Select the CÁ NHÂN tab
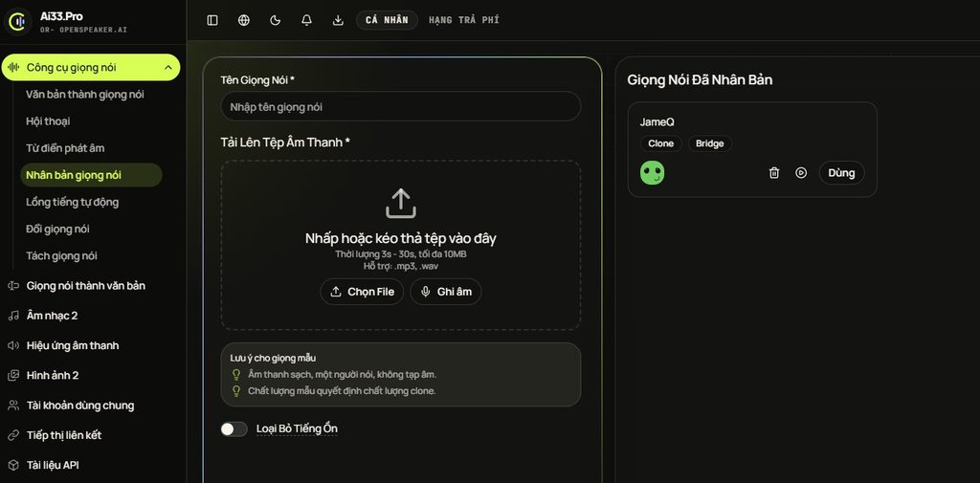The height and width of the screenshot is (483, 980). 387,20
